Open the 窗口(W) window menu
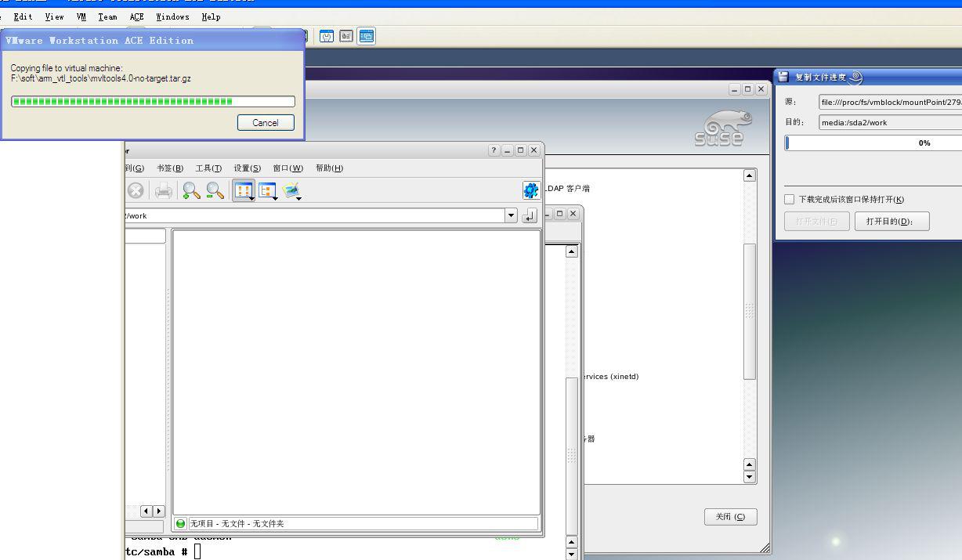This screenshot has height=560, width=962. point(288,168)
